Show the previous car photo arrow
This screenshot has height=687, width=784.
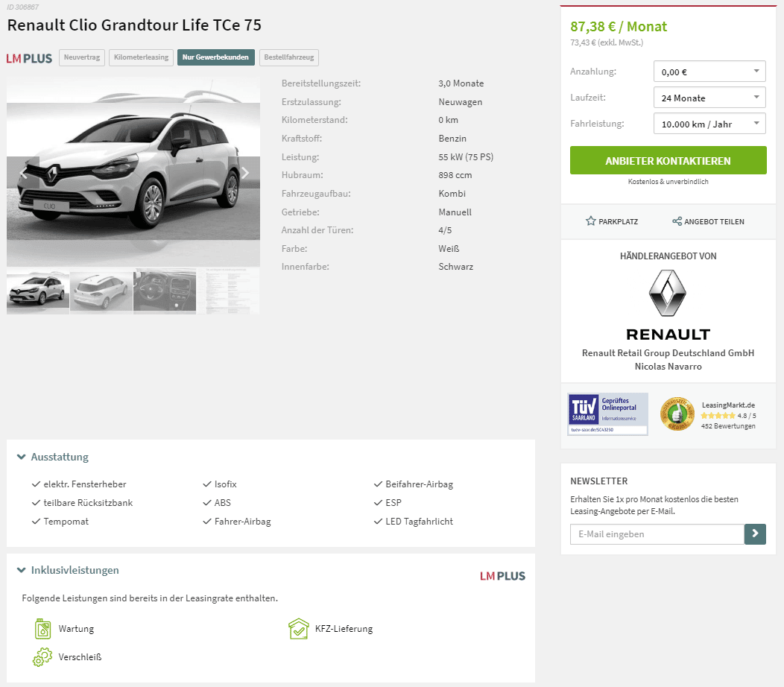tap(23, 173)
